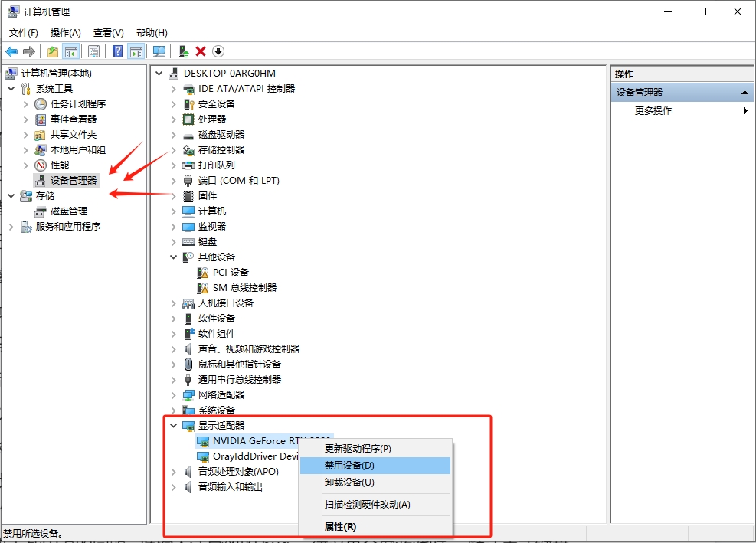756x543 pixels.
Task: Select 共享文件夹 in the left tree
Action: (x=74, y=135)
